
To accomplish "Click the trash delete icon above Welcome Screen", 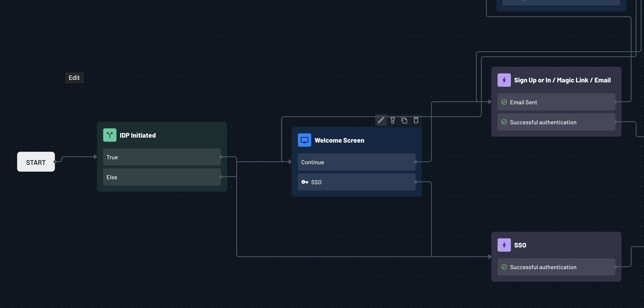I will click(x=416, y=120).
